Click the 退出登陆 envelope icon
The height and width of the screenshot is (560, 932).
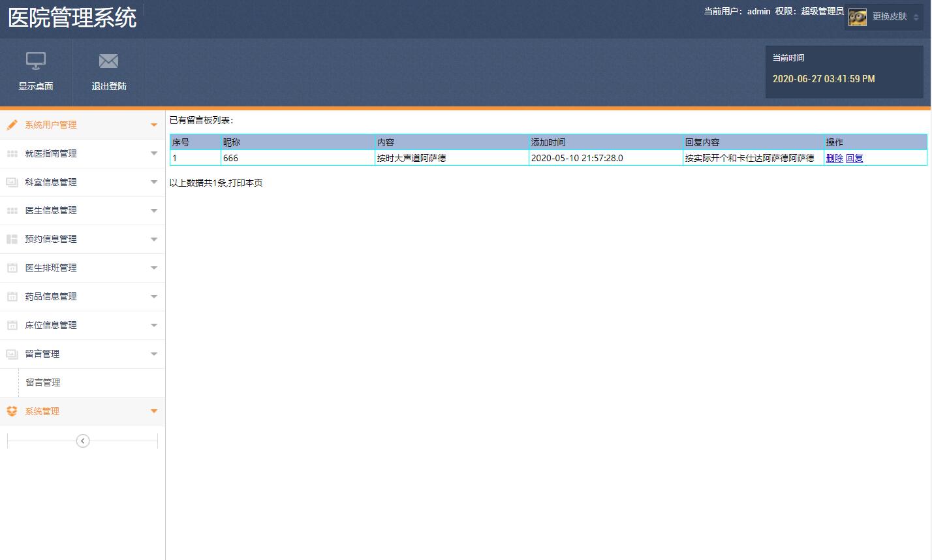(108, 60)
